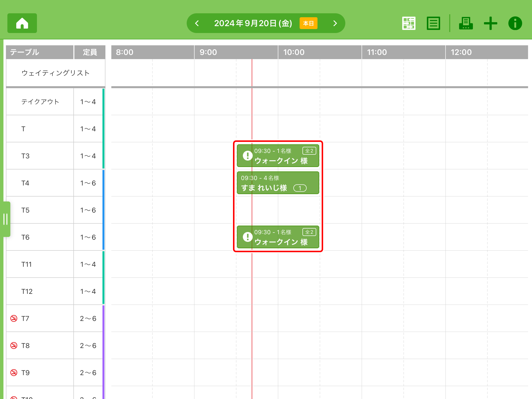Viewport: 532px width, 399px height.
Task: Select the ウェイティングリスト row
Action: pos(55,73)
